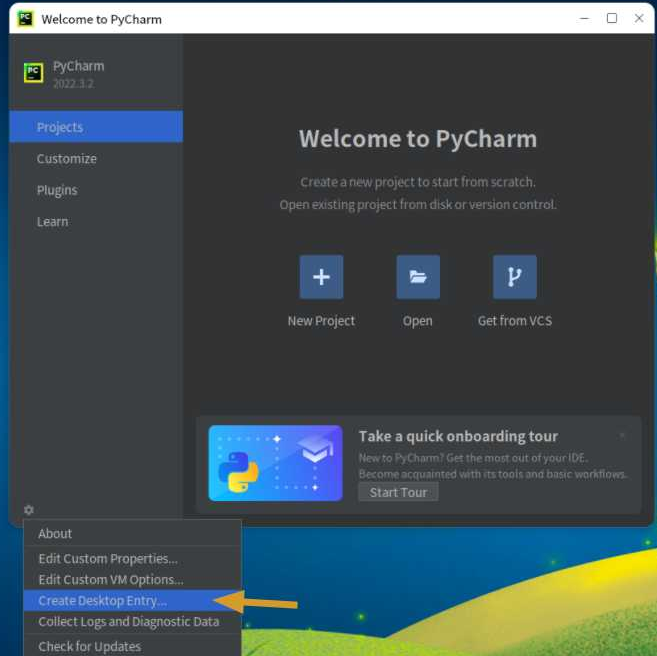Close the Welcome to PyCharm window
The image size is (657, 656).
click(639, 18)
